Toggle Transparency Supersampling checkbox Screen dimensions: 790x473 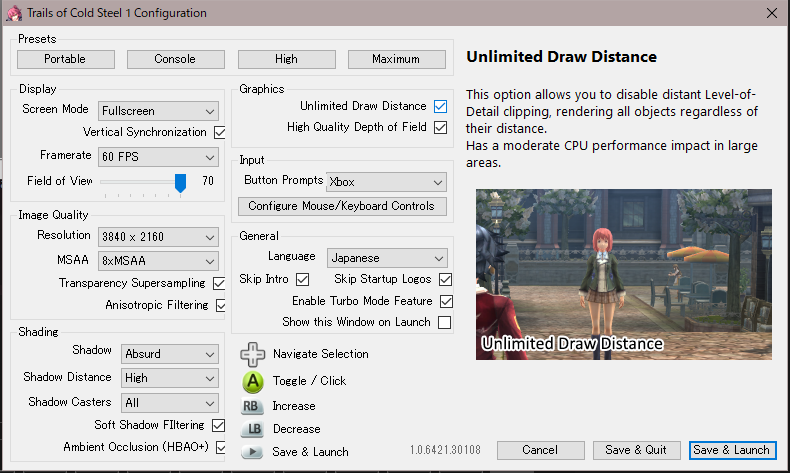[219, 283]
